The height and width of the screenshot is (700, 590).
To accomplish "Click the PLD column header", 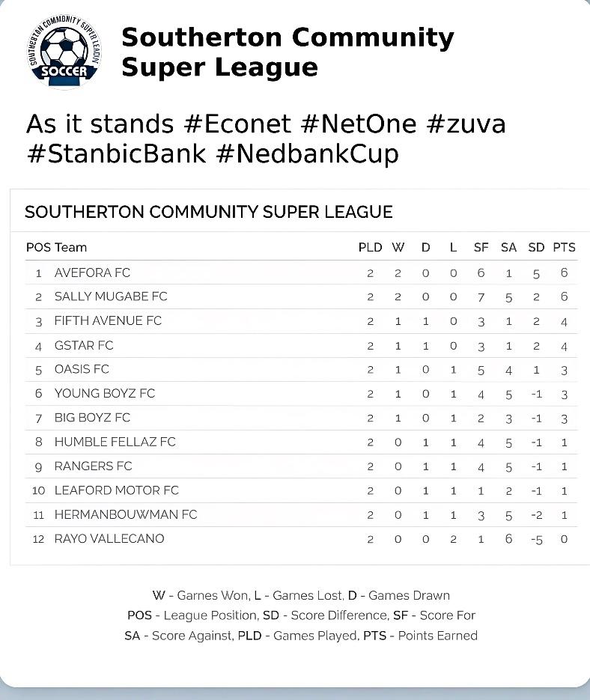I will pyautogui.click(x=370, y=247).
